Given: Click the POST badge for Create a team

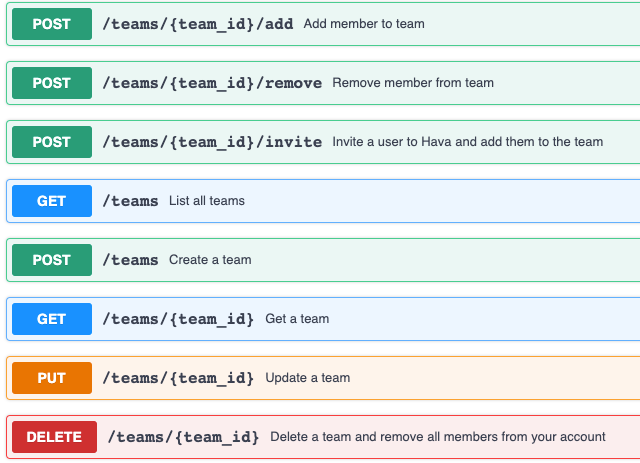Looking at the screenshot, I should pos(52,260).
